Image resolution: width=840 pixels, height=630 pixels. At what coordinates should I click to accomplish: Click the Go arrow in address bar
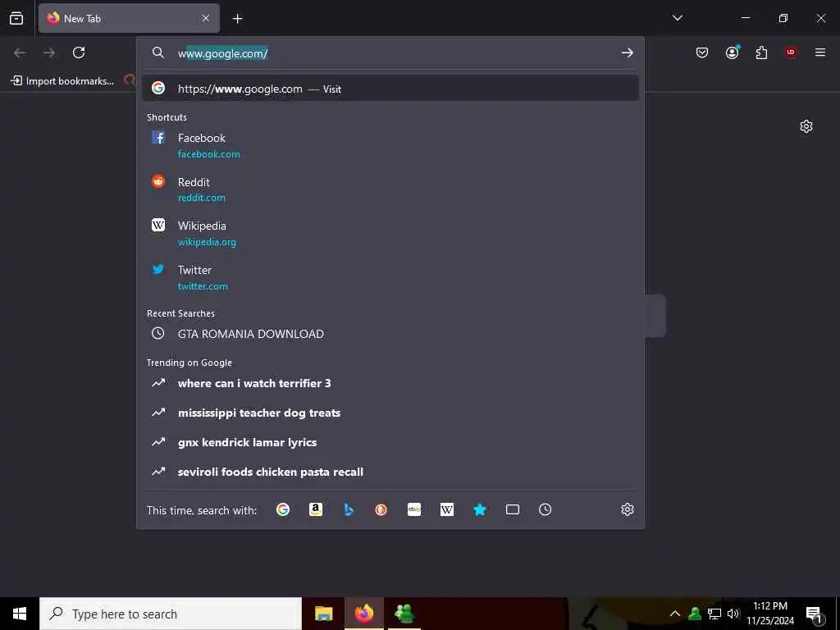628,52
